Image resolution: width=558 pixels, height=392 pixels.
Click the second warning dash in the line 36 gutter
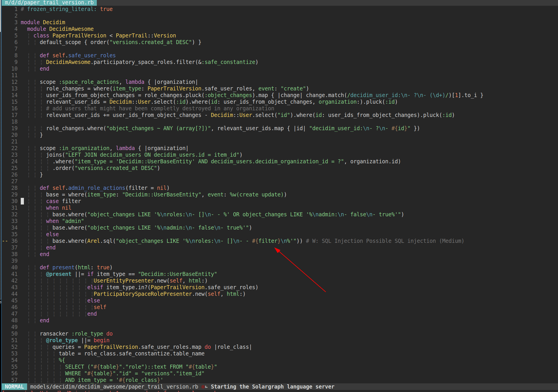pos(7,241)
